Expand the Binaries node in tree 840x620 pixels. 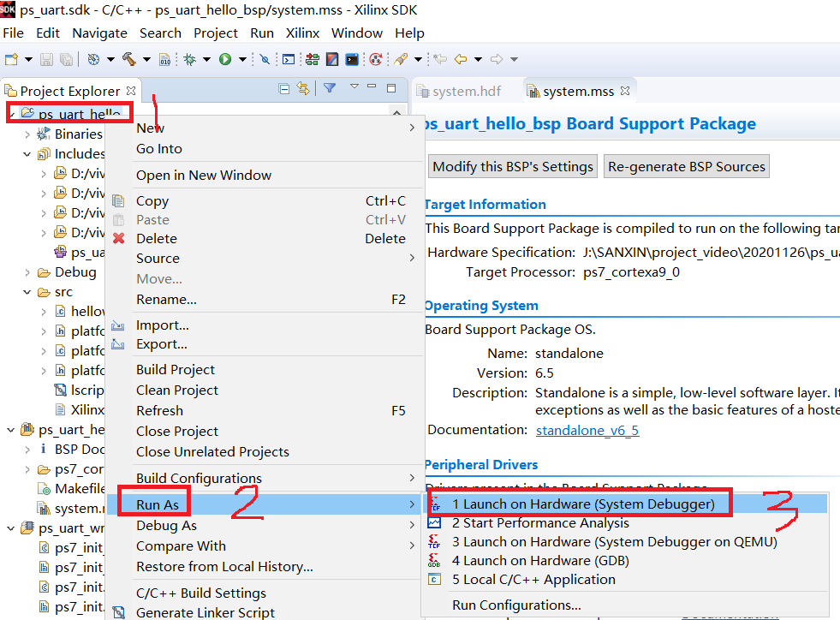click(28, 134)
